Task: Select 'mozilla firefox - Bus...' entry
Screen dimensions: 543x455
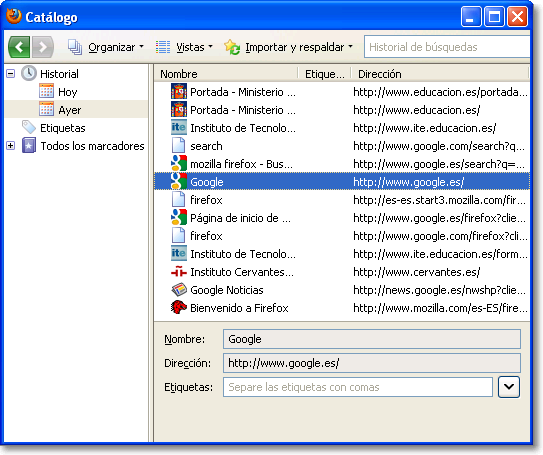Action: click(x=342, y=164)
